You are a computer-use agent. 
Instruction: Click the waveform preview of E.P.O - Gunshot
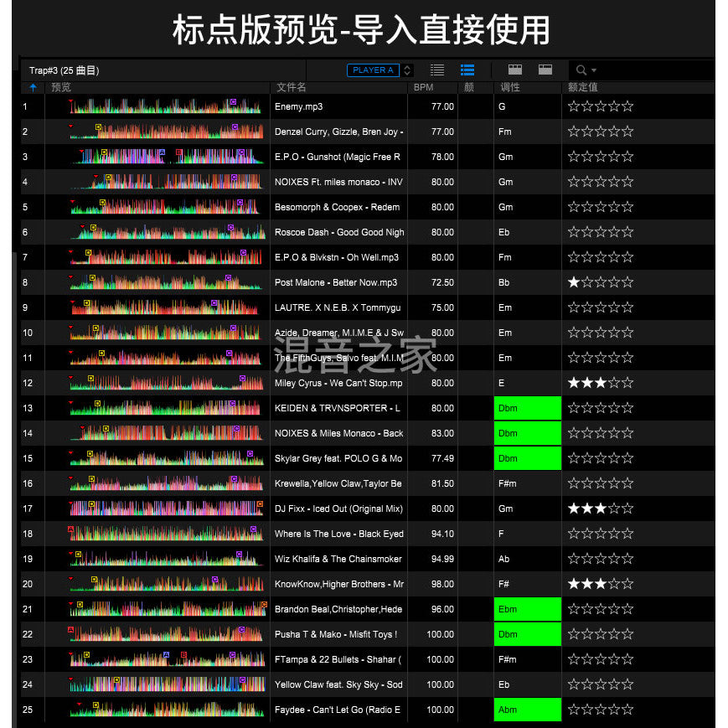point(168,157)
